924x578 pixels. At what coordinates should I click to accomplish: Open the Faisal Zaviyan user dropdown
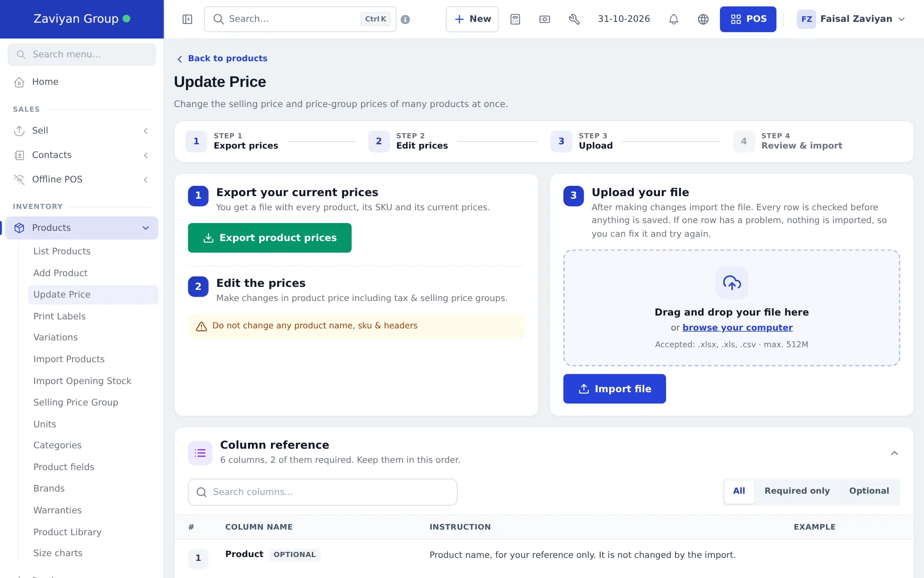click(x=851, y=19)
